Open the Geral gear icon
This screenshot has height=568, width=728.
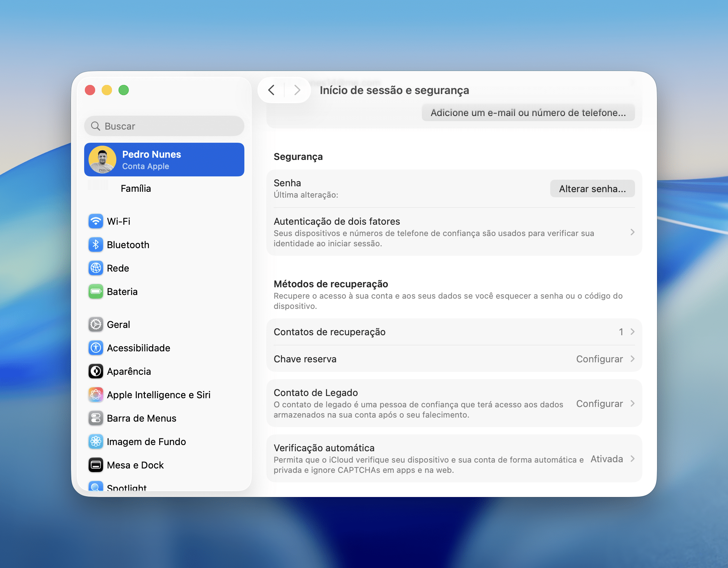95,324
